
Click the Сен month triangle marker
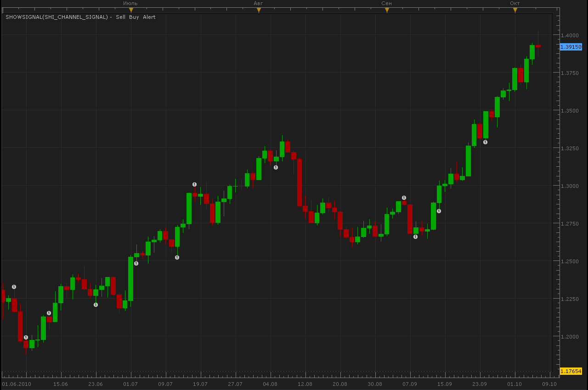387,10
